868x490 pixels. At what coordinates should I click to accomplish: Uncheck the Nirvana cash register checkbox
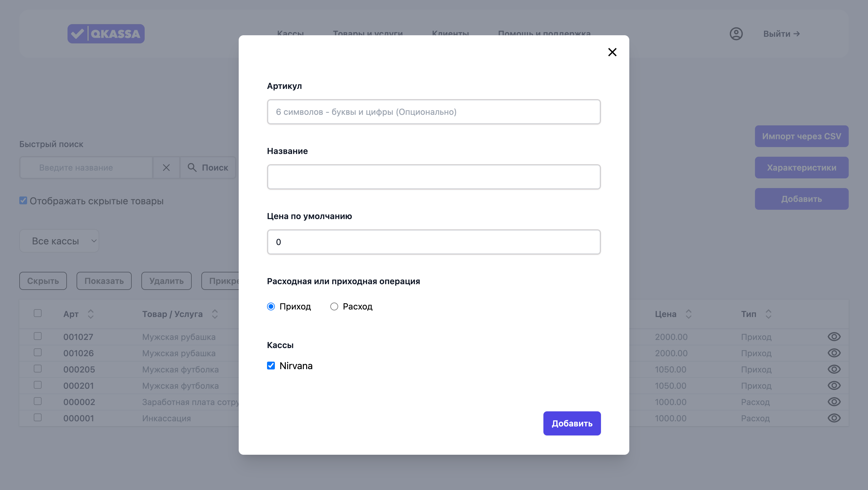[x=271, y=366]
